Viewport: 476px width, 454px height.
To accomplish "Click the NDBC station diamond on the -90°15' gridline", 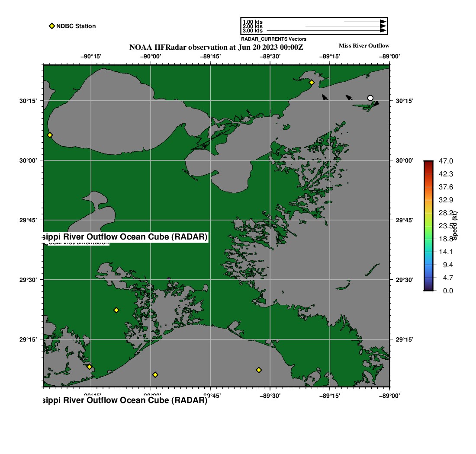I will click(x=90, y=367).
